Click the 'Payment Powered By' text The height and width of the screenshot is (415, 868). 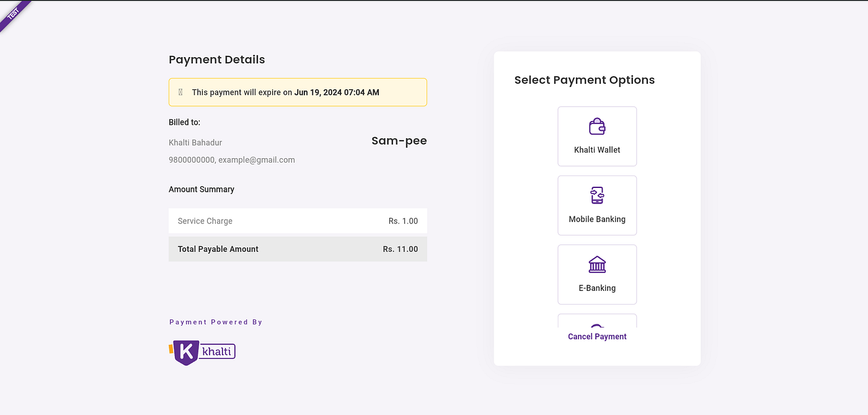(x=216, y=322)
